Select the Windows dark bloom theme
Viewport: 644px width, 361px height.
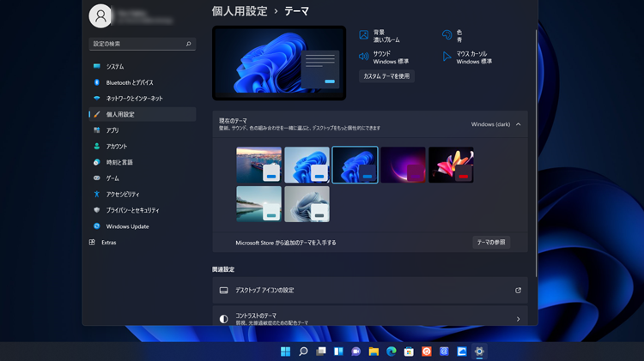355,165
